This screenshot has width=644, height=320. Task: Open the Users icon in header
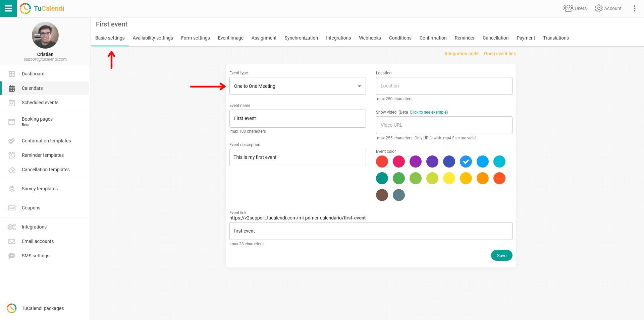(x=568, y=8)
